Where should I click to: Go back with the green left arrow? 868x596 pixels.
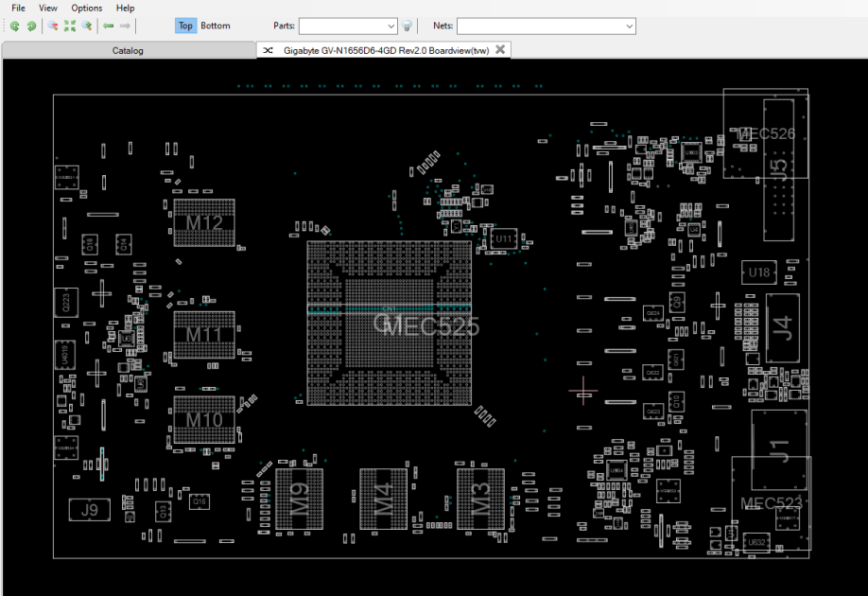tap(109, 26)
